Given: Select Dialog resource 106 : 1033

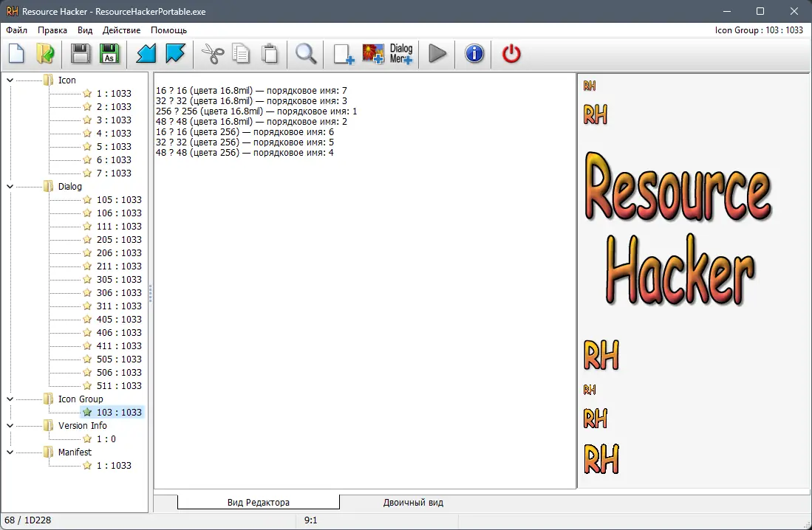Looking at the screenshot, I should coord(119,213).
